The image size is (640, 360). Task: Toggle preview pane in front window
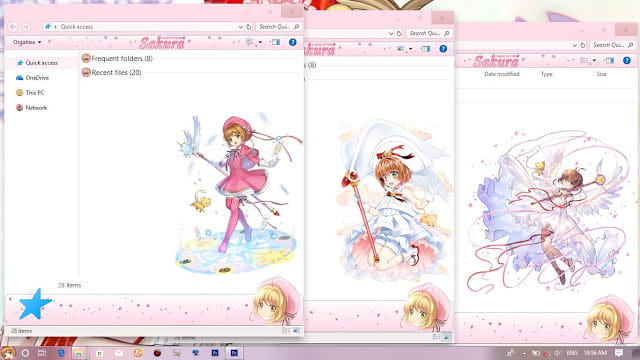point(276,42)
